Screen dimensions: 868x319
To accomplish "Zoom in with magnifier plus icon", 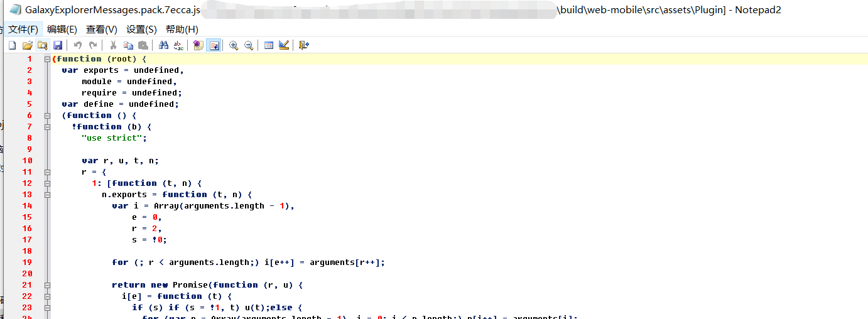I will click(x=234, y=45).
